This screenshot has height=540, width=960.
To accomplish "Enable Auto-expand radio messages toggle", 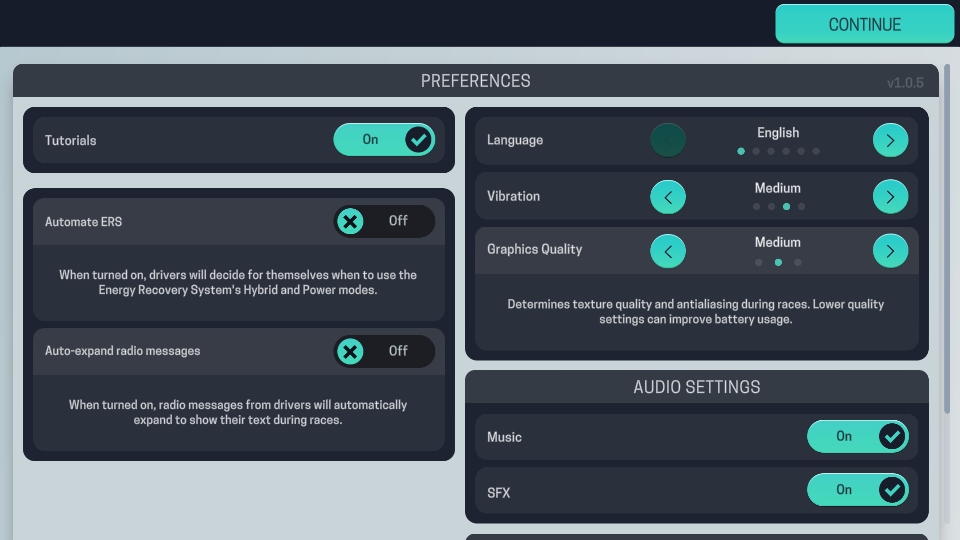I will 384,351.
